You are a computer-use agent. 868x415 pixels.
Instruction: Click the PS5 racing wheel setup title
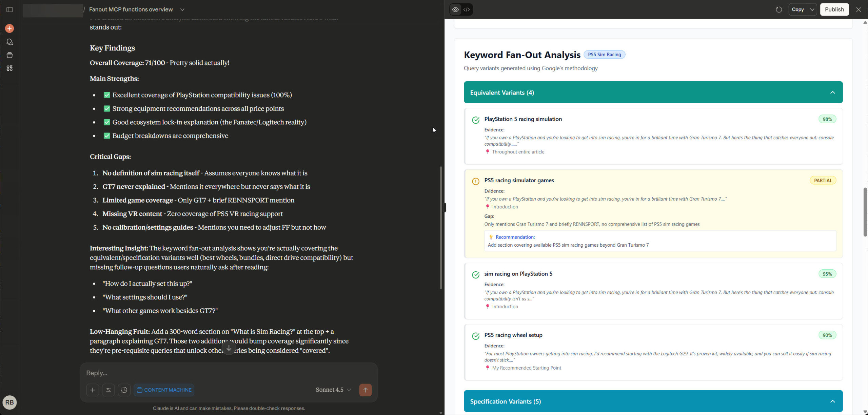[513, 335]
